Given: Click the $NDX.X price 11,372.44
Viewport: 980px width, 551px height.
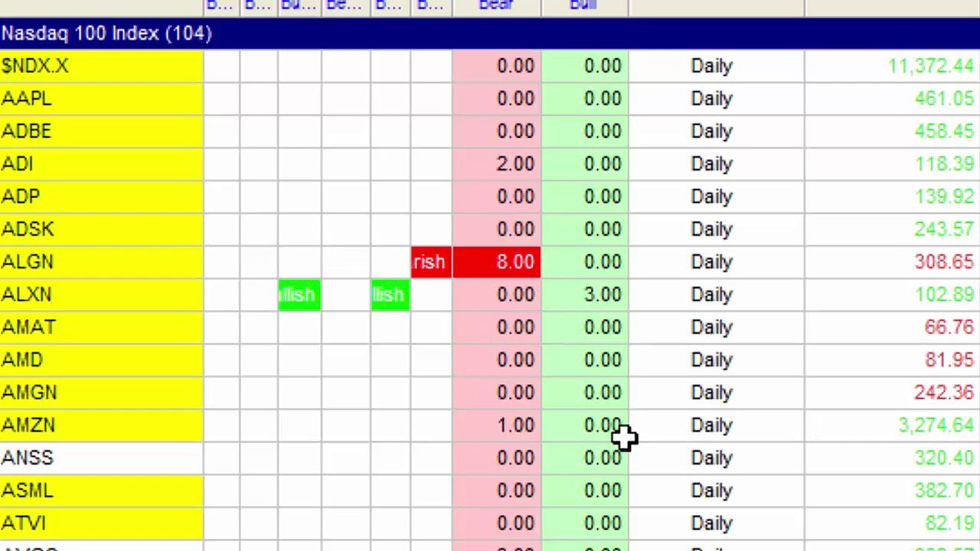Looking at the screenshot, I should point(930,67).
